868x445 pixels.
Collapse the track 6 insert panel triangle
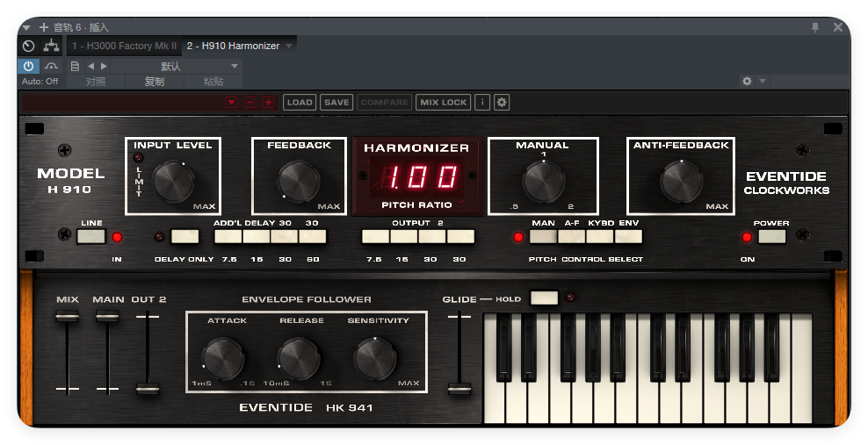point(26,27)
